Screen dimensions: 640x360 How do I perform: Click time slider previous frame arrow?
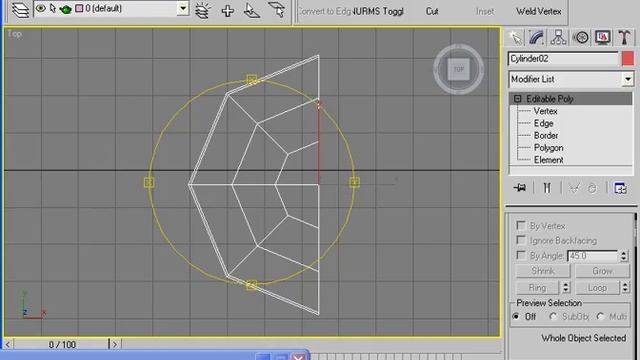coord(7,344)
